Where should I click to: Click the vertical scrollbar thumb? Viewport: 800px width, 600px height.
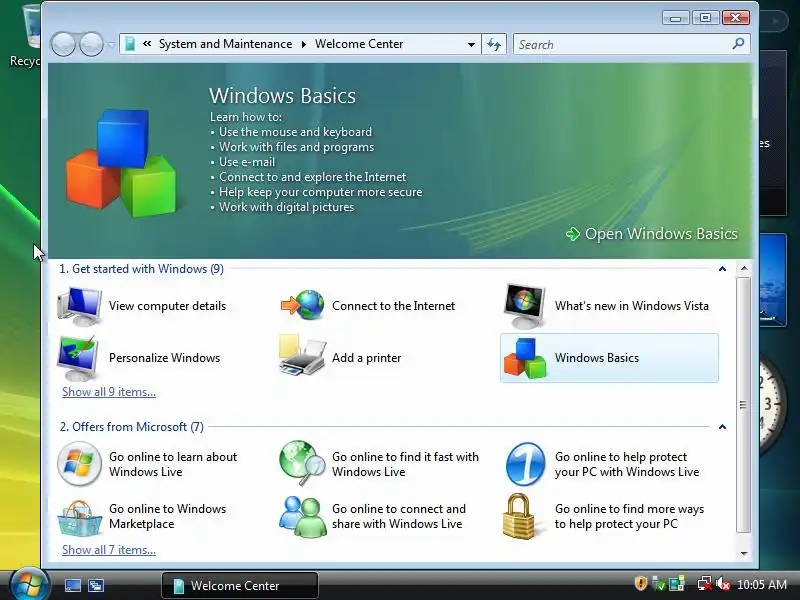tap(743, 405)
